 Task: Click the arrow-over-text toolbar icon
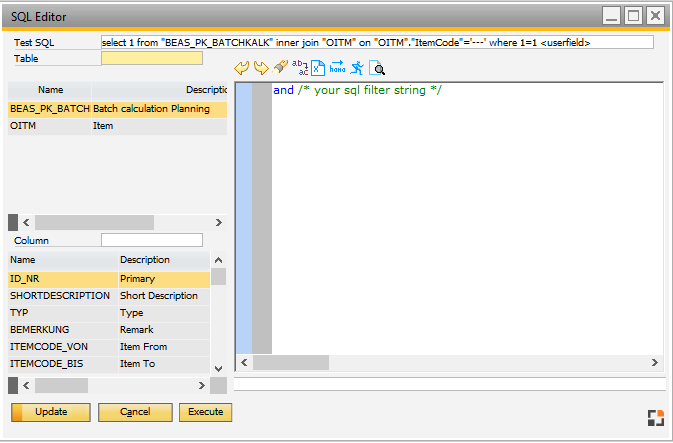pos(337,68)
